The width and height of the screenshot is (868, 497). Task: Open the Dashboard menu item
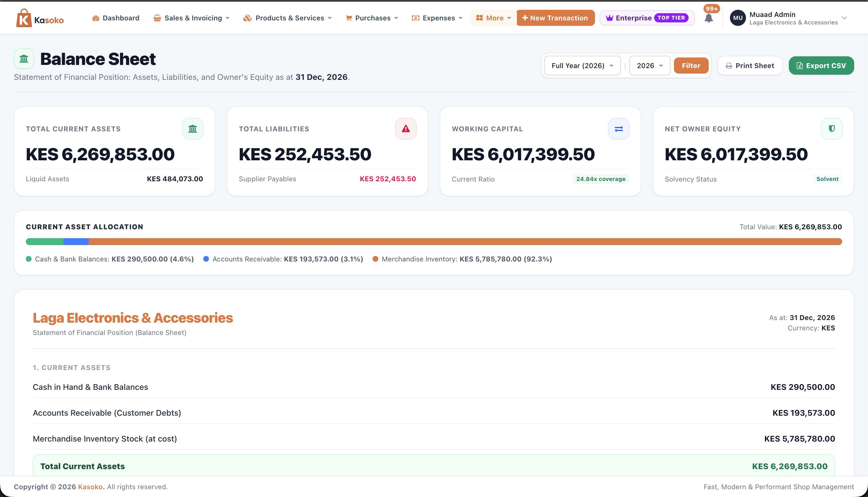click(116, 18)
